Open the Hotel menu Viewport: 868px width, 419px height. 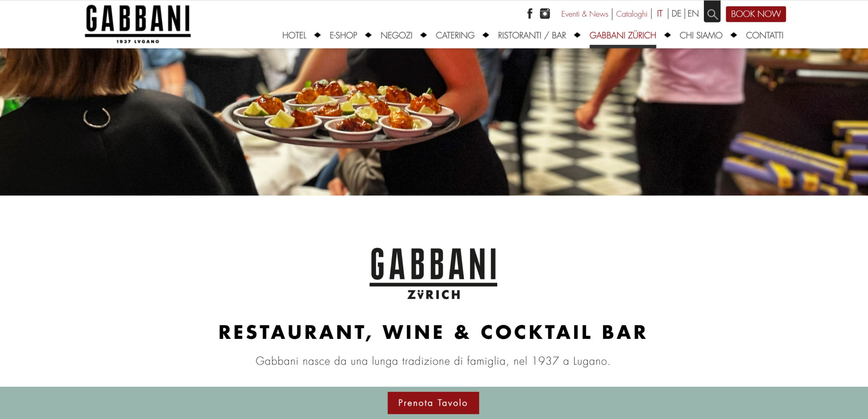point(294,35)
